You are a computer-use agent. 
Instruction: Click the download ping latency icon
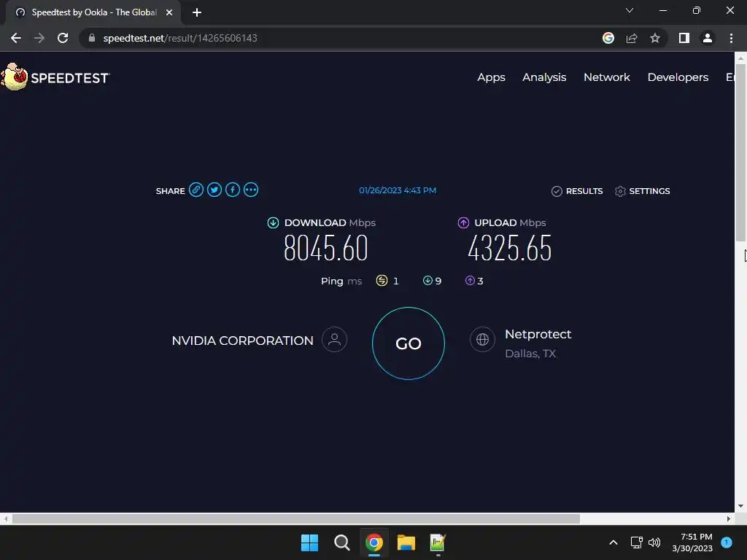[x=427, y=281]
